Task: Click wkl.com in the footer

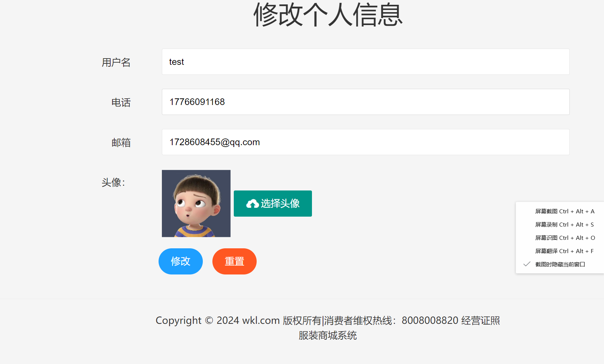Action: pos(261,321)
